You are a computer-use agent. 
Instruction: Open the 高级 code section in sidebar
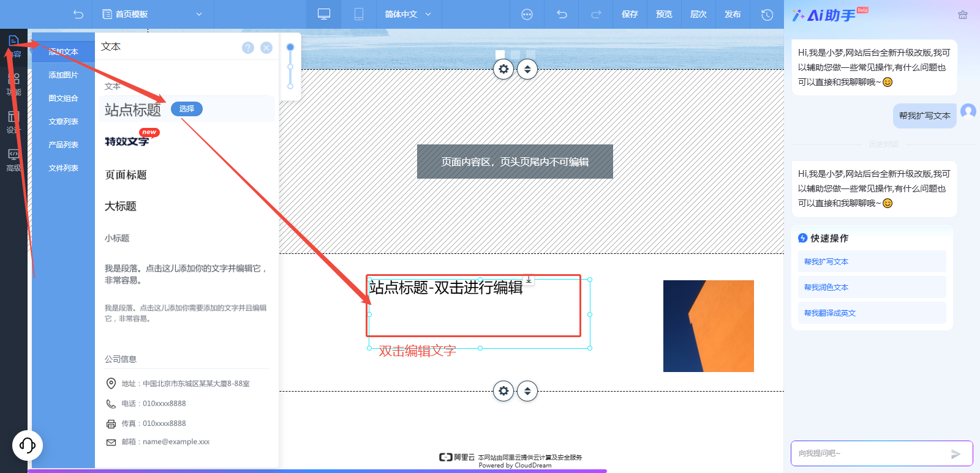coord(13,160)
